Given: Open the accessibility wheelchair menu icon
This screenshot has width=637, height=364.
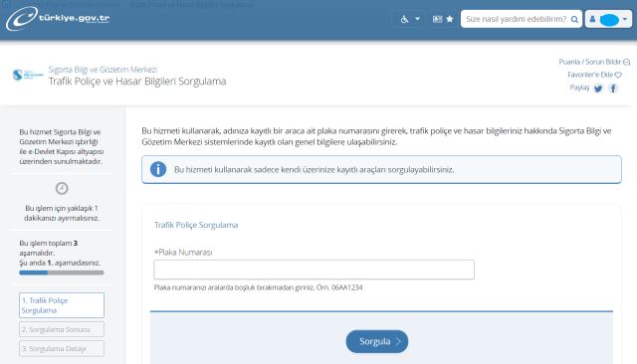Looking at the screenshot, I should [404, 19].
